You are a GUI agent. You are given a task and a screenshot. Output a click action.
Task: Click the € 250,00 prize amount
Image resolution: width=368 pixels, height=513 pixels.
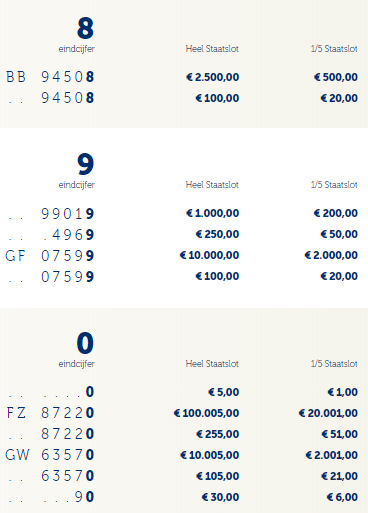pos(217,234)
